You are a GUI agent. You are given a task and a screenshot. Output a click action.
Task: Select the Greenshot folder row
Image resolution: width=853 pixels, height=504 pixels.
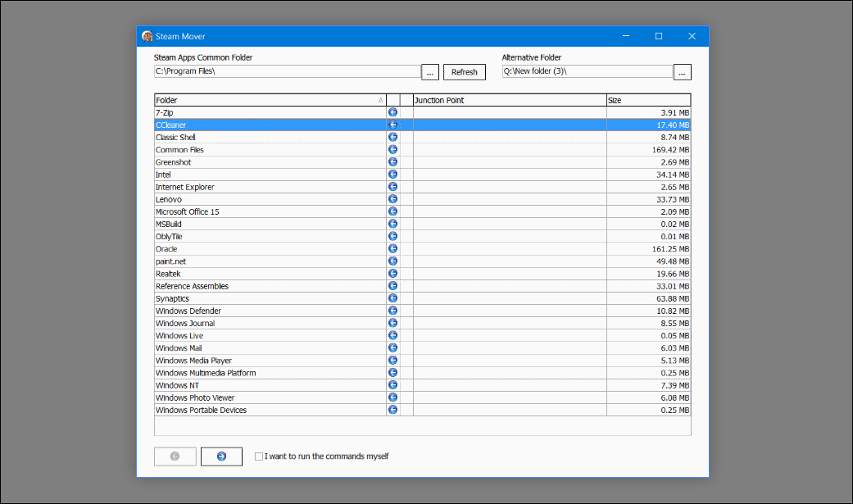click(x=422, y=162)
